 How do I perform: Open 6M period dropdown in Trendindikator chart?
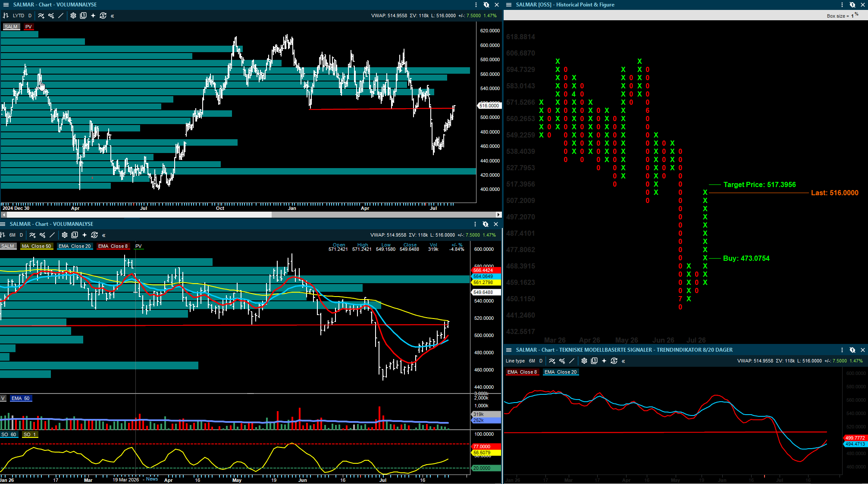(x=532, y=361)
